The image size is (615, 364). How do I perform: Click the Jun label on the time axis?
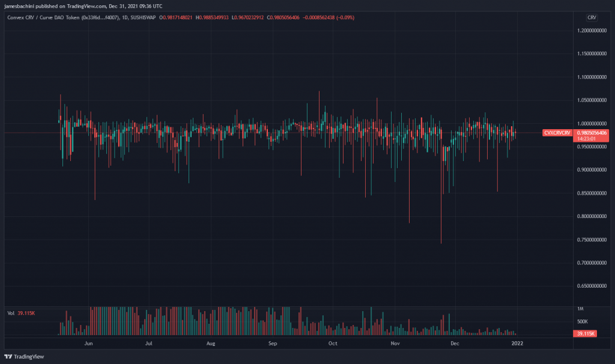pos(89,344)
